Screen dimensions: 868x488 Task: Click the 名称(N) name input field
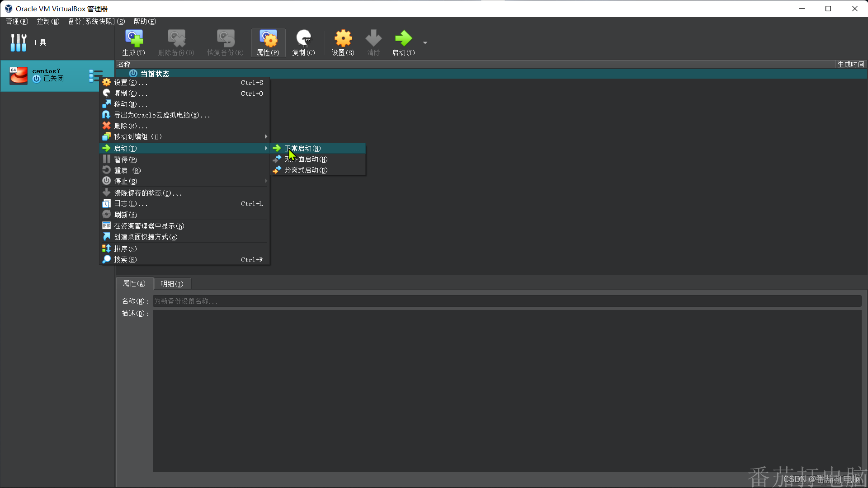click(x=507, y=301)
